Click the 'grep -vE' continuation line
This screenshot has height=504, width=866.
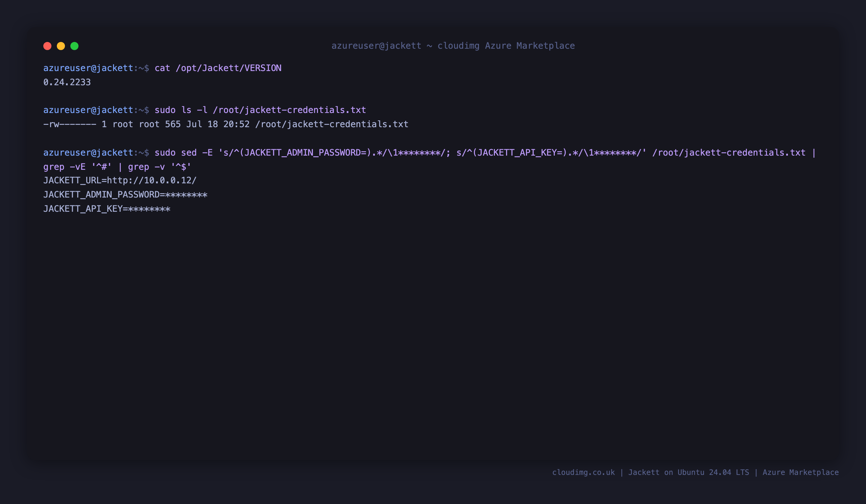117,167
